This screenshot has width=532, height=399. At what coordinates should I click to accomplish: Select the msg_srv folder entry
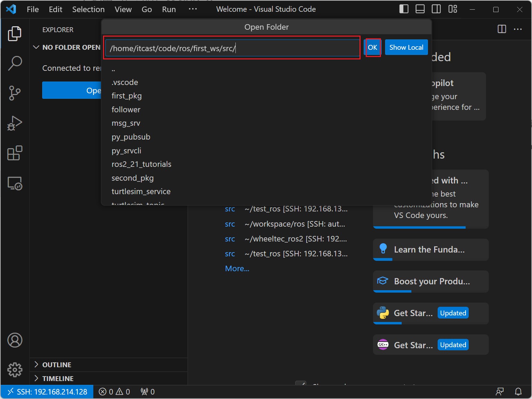click(266, 123)
